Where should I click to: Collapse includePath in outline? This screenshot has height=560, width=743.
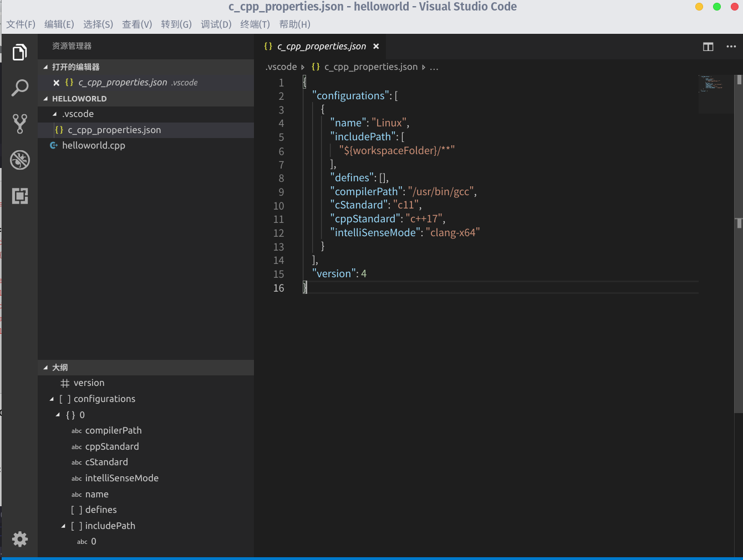click(x=63, y=526)
